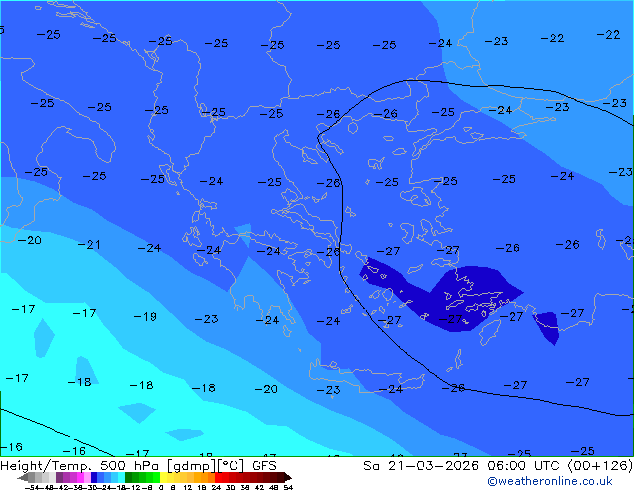Click the '21-03-2026' date text

[x=433, y=466]
